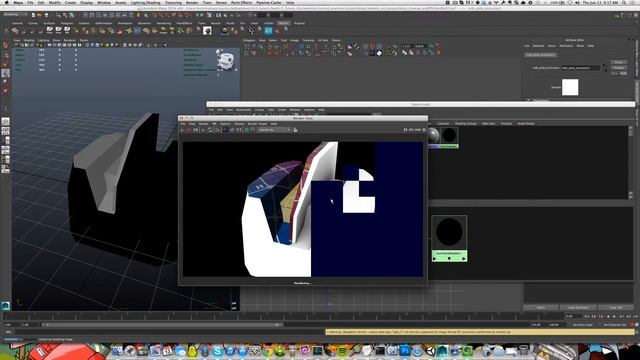Click Load Attributes button
Image resolution: width=640 pixels, height=360 pixels.
[x=578, y=307]
